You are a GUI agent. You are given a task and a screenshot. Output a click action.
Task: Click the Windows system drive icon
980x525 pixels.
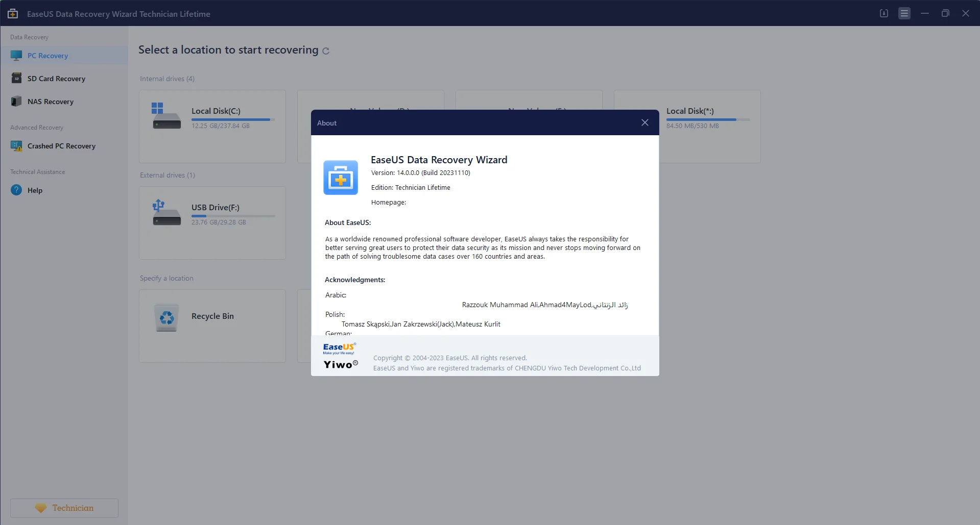[x=166, y=116]
